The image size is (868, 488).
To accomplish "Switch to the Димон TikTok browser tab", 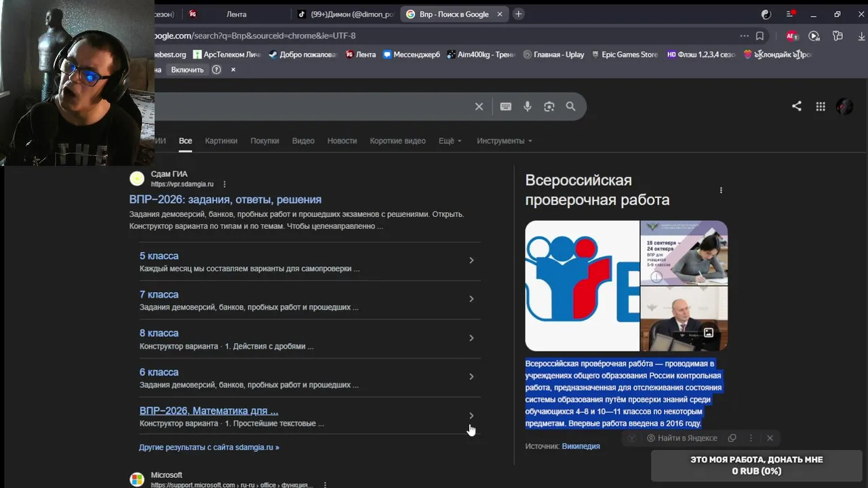I will pyautogui.click(x=346, y=14).
